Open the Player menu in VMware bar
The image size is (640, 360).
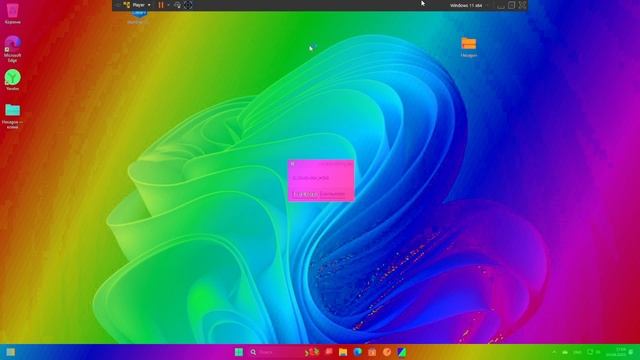(138, 5)
